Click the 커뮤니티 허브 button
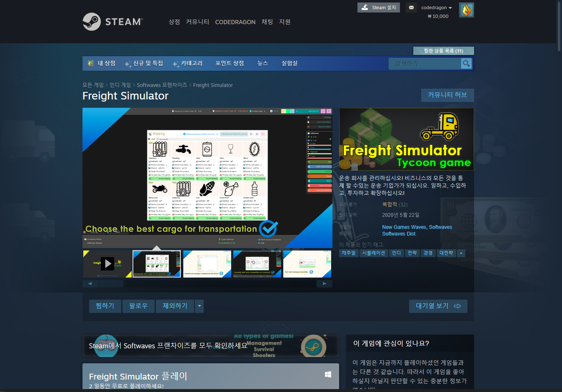Screen dimensions: 562x392 [447, 95]
